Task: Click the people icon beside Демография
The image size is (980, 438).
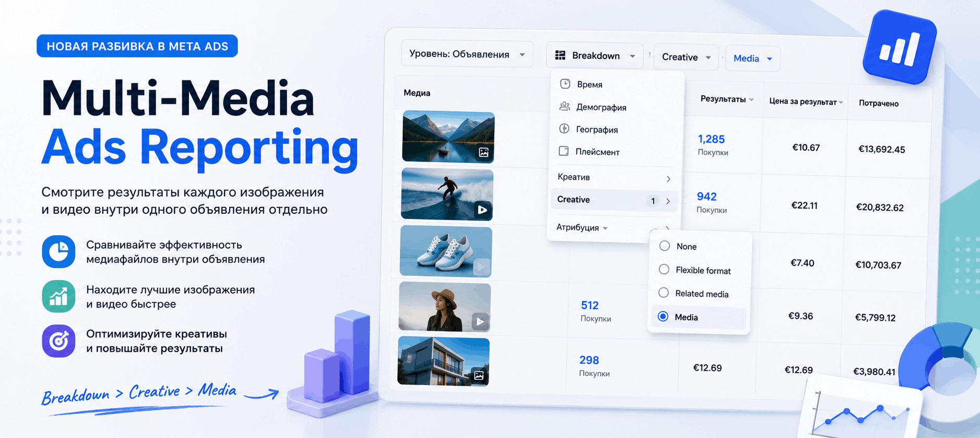Action: 564,107
